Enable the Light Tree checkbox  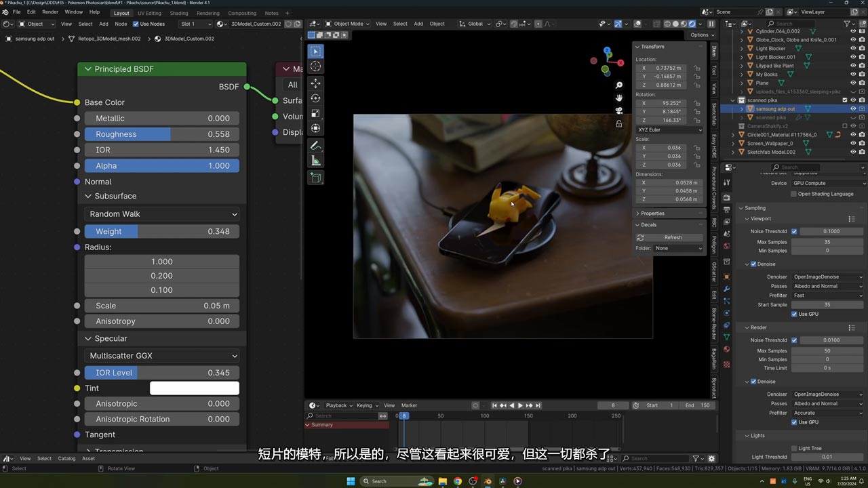point(794,448)
